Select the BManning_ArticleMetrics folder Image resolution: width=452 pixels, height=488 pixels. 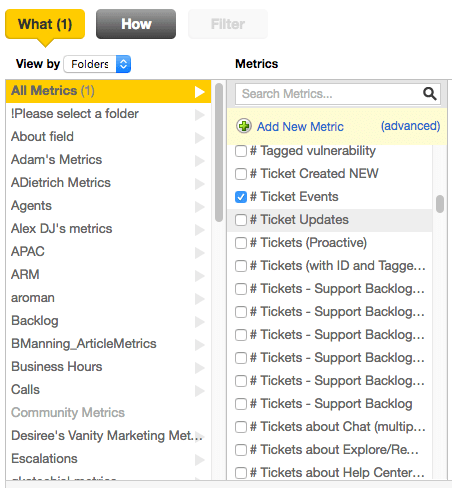coord(108,344)
